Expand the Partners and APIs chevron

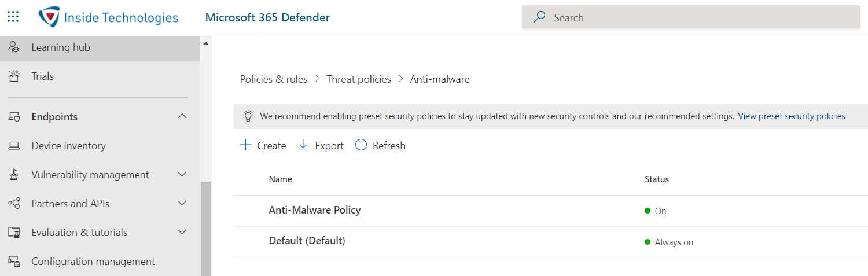click(182, 203)
